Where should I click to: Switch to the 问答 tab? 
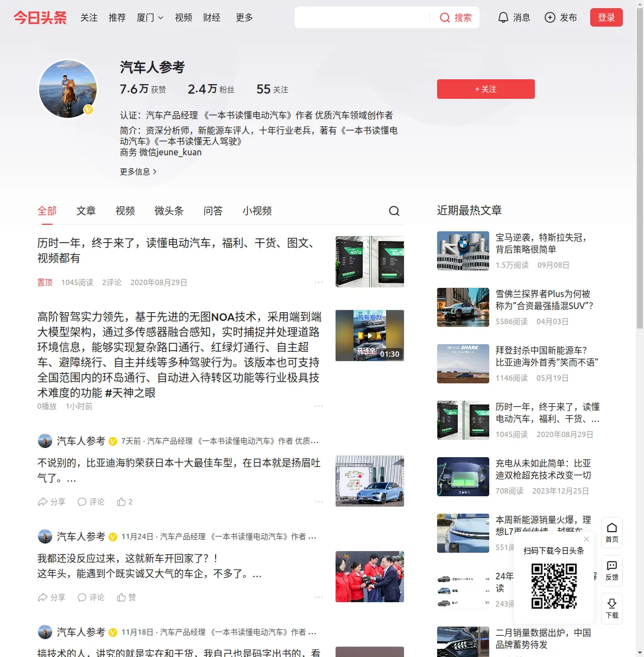click(x=213, y=211)
